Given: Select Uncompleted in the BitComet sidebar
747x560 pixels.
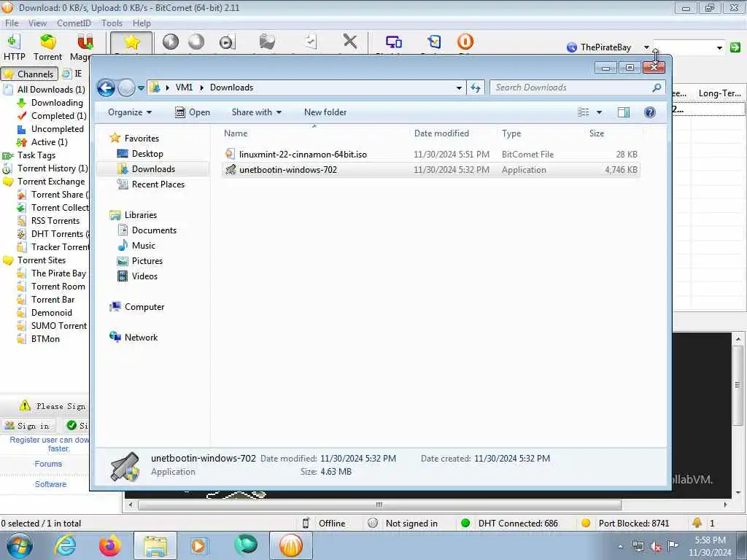Looking at the screenshot, I should [57, 129].
